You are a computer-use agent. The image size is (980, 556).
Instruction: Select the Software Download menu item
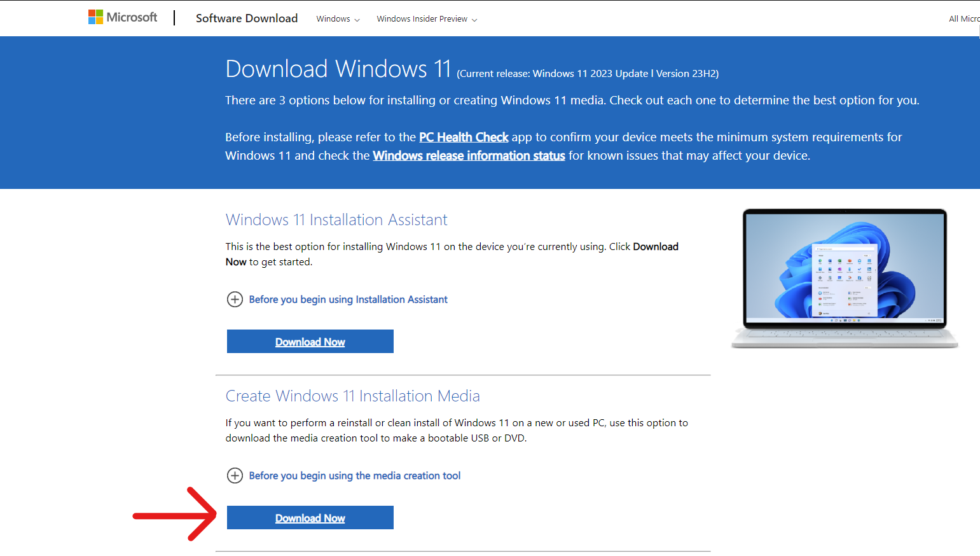tap(247, 18)
